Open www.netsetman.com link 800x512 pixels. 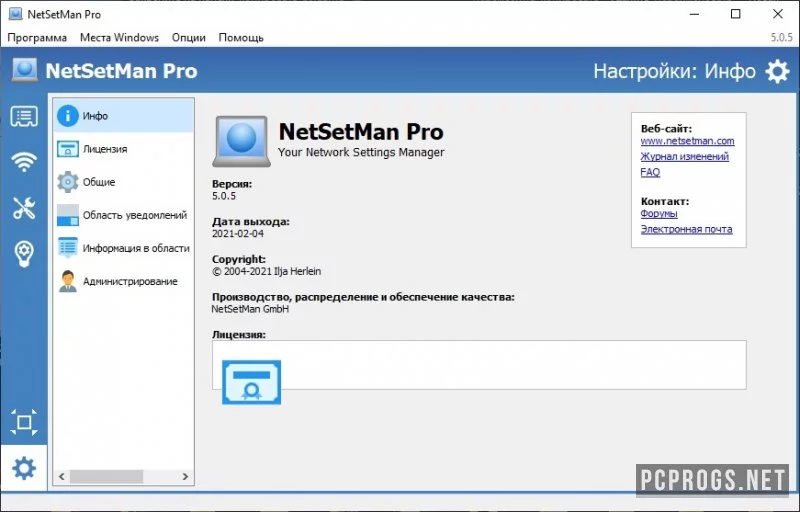687,141
